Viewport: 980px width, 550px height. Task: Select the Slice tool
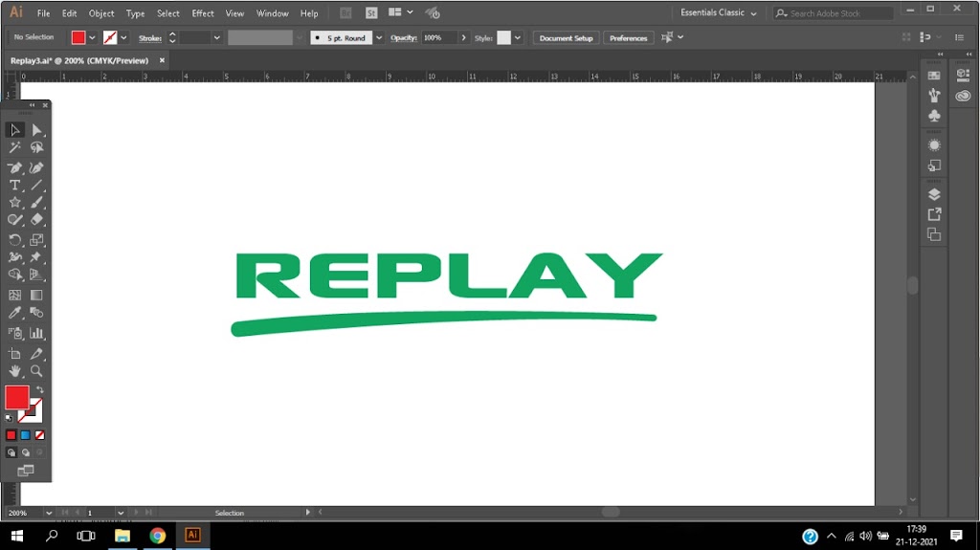coord(37,354)
